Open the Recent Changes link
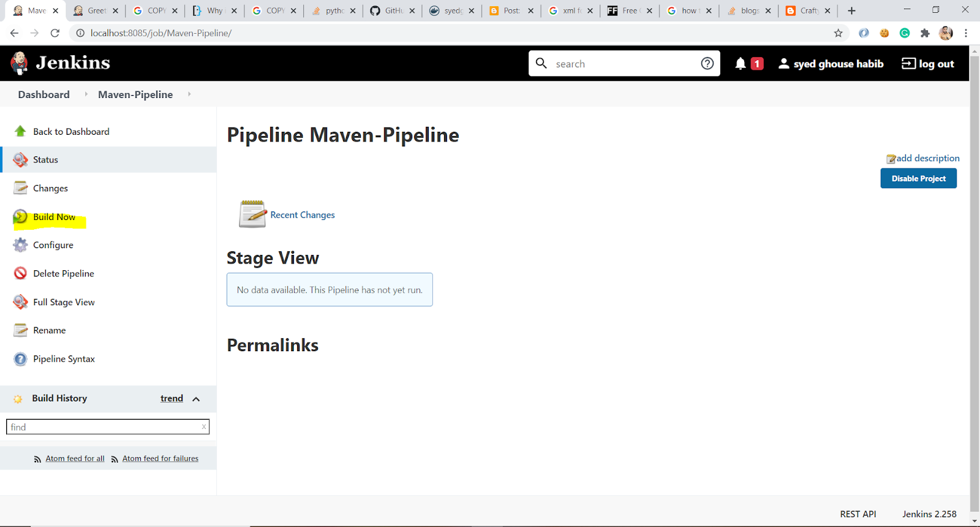This screenshot has width=980, height=527. 303,215
